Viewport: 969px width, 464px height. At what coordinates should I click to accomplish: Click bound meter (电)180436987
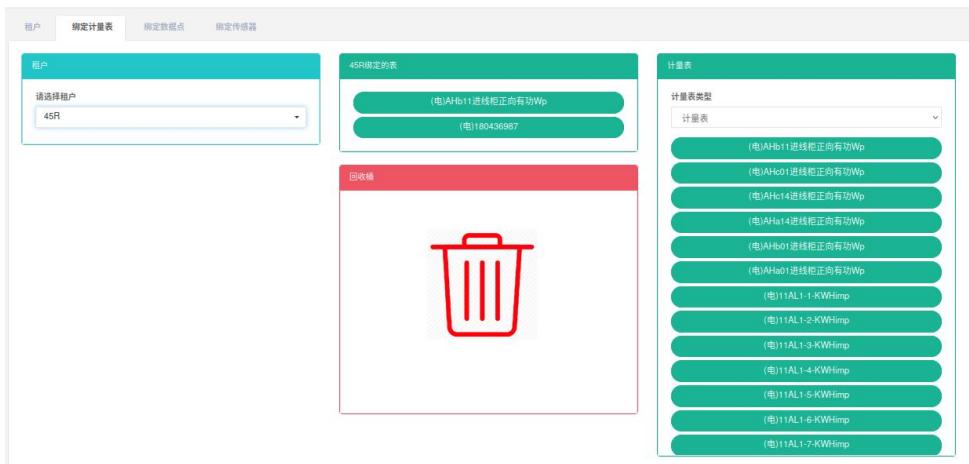(488, 127)
